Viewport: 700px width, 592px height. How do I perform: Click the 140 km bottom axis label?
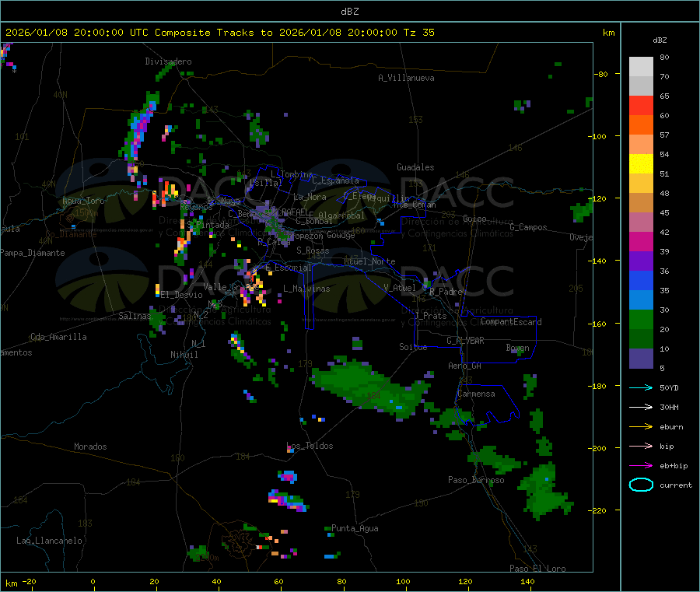[x=527, y=581]
